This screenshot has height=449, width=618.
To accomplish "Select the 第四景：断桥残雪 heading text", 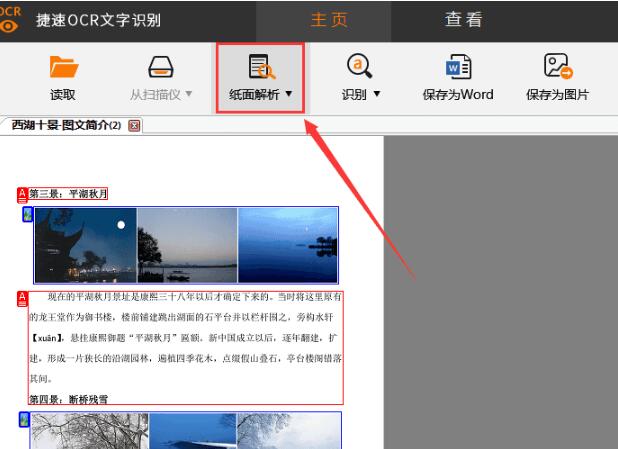I will click(x=69, y=399).
